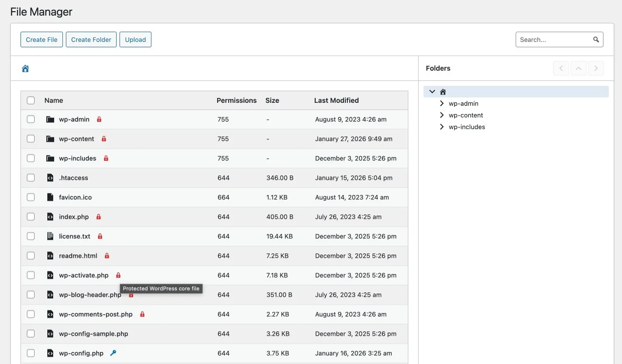Screen dimensions: 622x364
Task: Click the up arrow in Folders panel
Action: pyautogui.click(x=579, y=68)
